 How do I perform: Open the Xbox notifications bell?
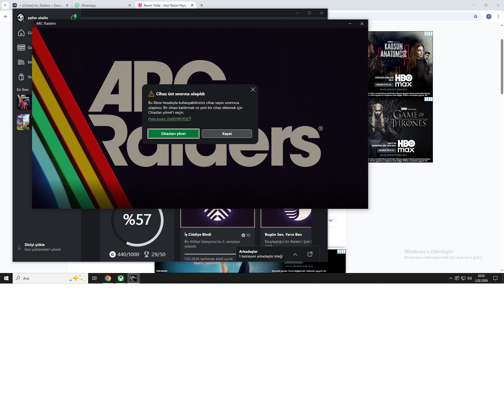pos(73,17)
